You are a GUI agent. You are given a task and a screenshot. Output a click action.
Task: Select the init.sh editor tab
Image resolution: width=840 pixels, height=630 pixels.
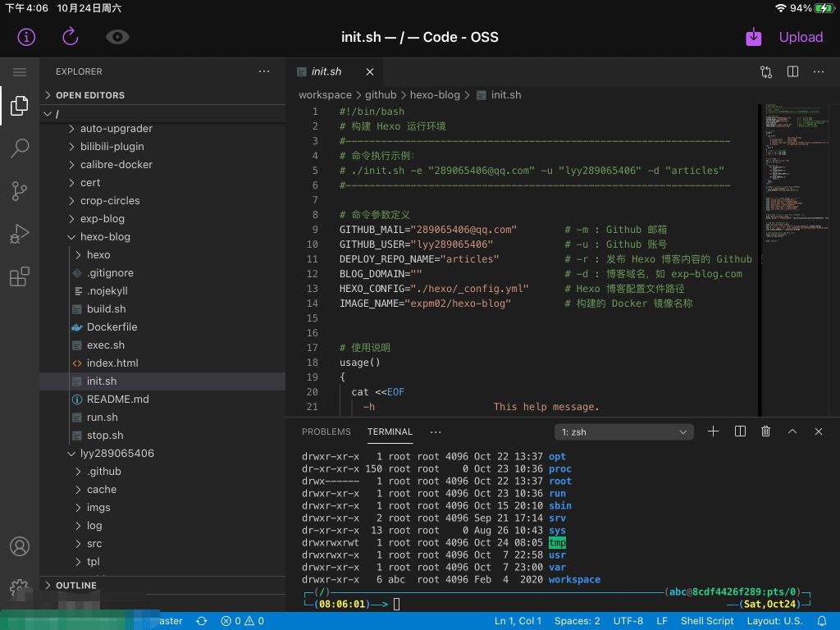[x=326, y=71]
